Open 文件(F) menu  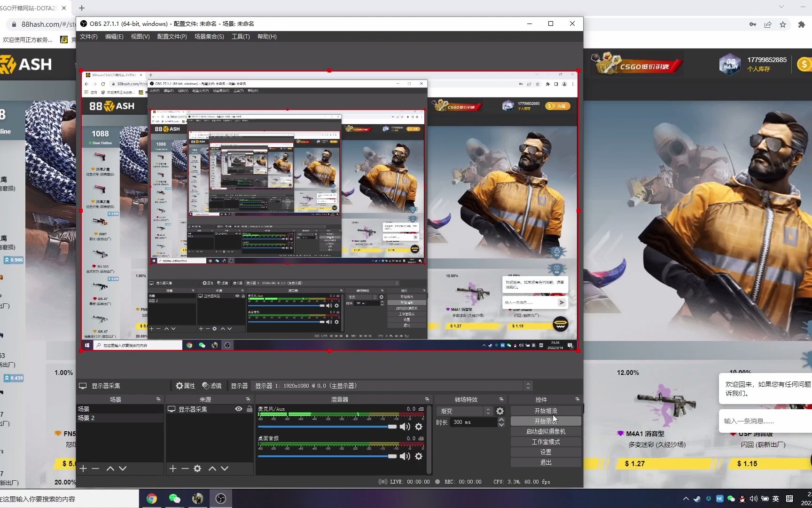(89, 37)
